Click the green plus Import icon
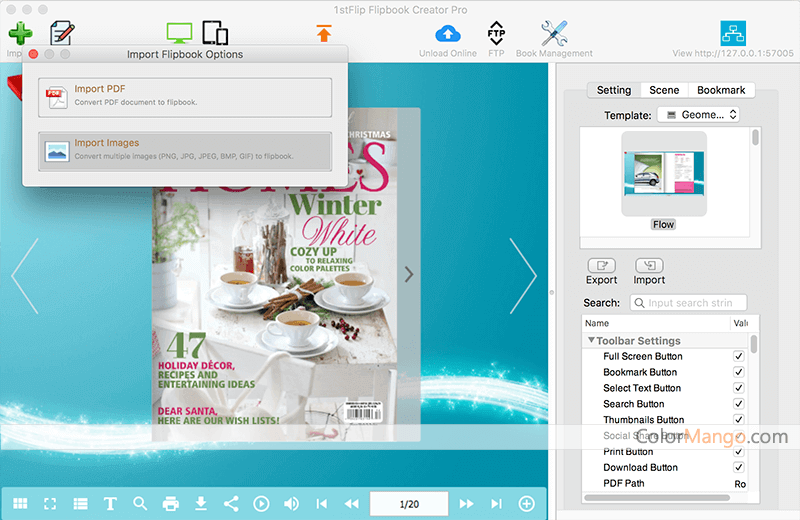 pos(20,33)
